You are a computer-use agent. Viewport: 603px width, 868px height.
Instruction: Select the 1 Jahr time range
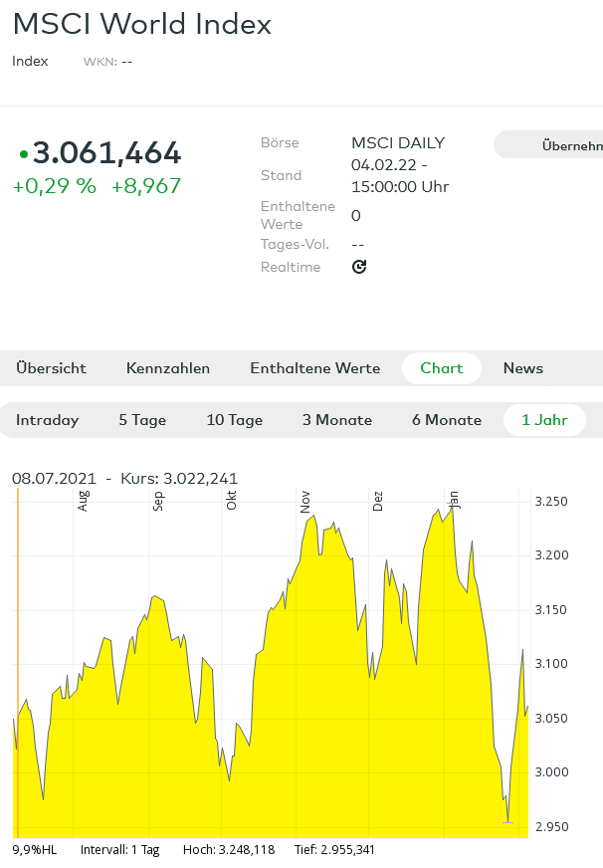[x=544, y=420]
